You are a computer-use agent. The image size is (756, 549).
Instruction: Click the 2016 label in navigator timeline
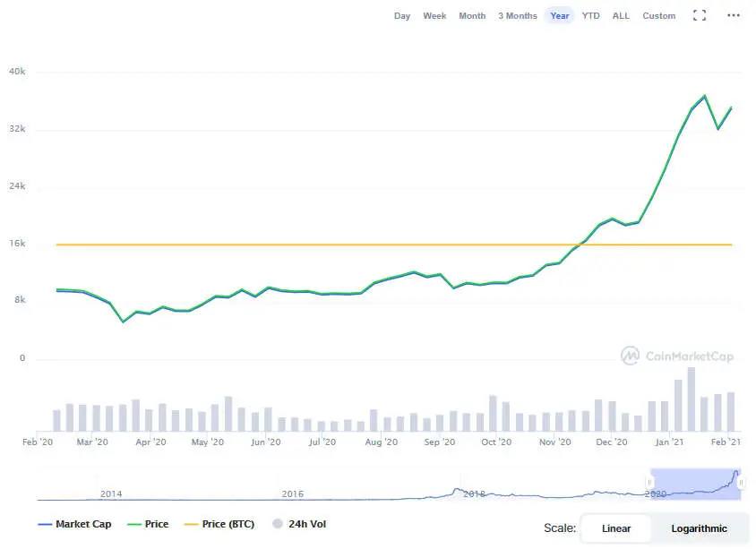293,493
